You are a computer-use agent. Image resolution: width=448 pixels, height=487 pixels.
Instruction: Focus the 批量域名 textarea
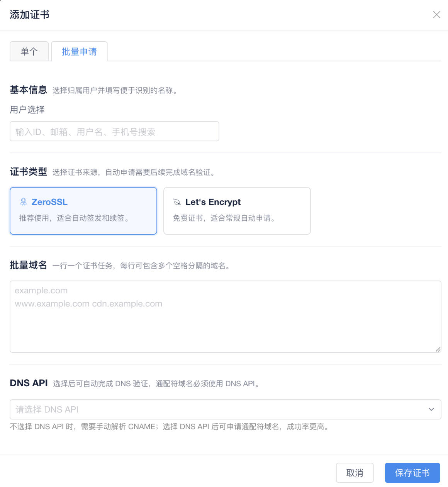(226, 316)
